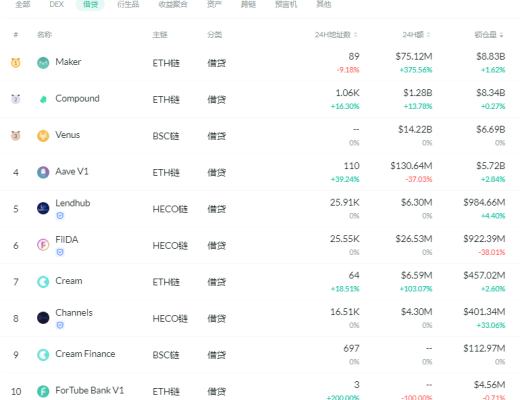This screenshot has height=400, width=520.
Task: Click the Cream logo icon on ETH
Action: (x=43, y=282)
